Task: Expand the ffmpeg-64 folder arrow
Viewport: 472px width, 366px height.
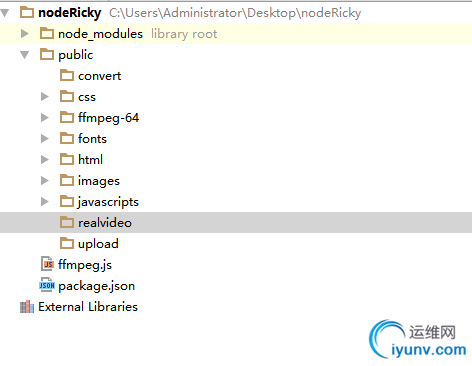Action: click(x=45, y=118)
